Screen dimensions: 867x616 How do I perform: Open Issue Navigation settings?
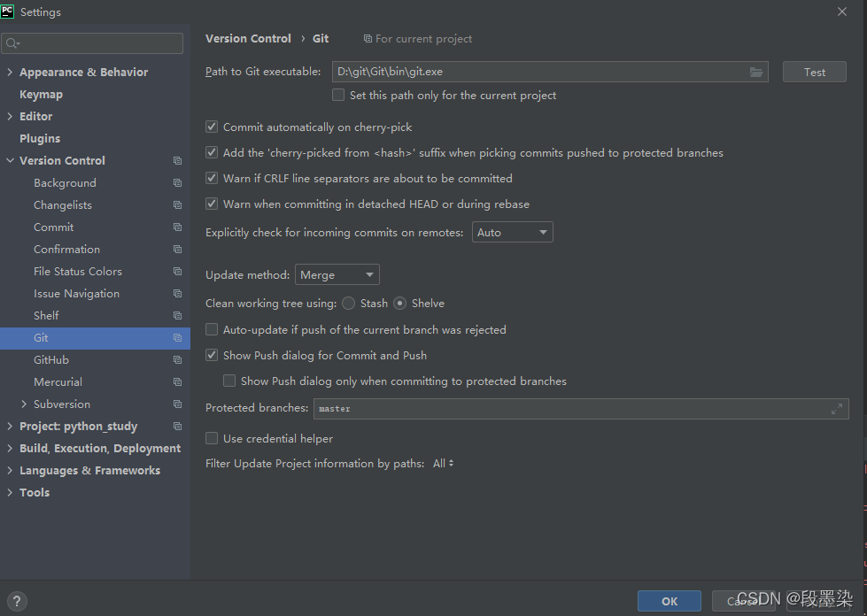[x=76, y=293]
